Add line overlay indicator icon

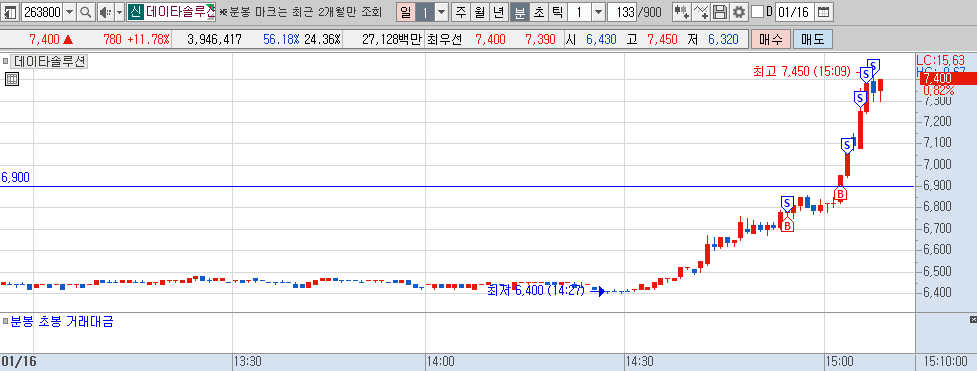coord(702,12)
